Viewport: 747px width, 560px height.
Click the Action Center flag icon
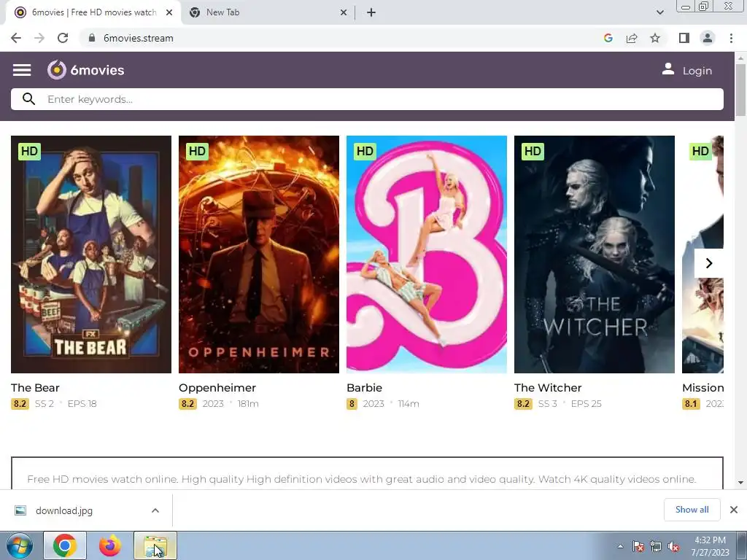click(x=638, y=546)
